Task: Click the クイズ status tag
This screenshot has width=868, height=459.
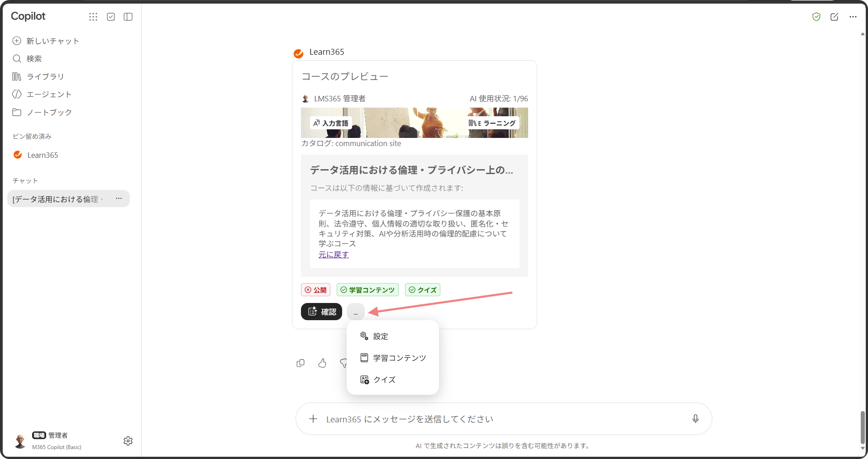Action: pos(423,290)
